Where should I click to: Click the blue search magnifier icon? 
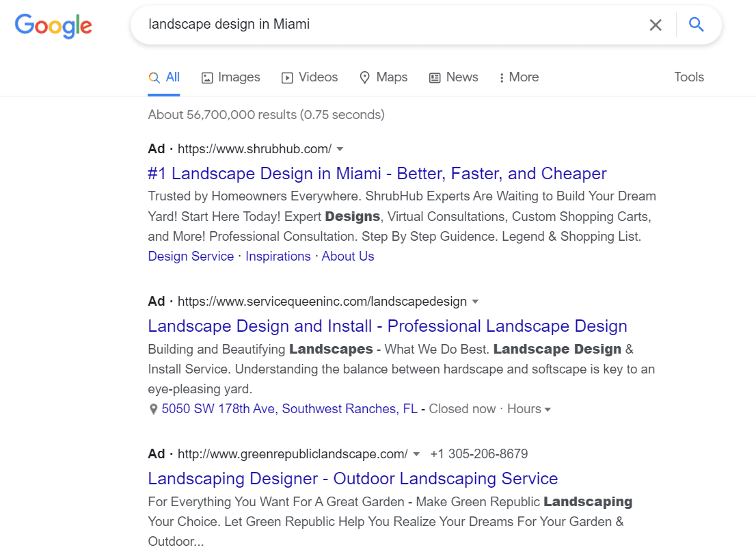coord(696,25)
